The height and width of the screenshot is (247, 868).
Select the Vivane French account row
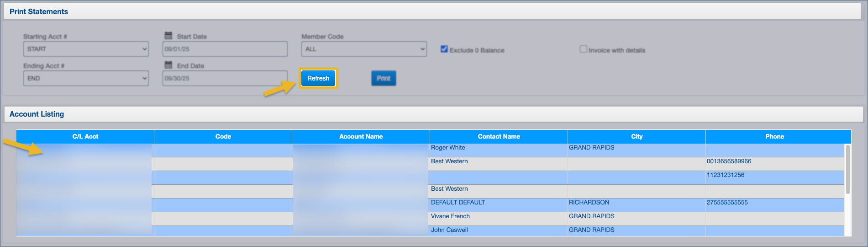point(450,216)
